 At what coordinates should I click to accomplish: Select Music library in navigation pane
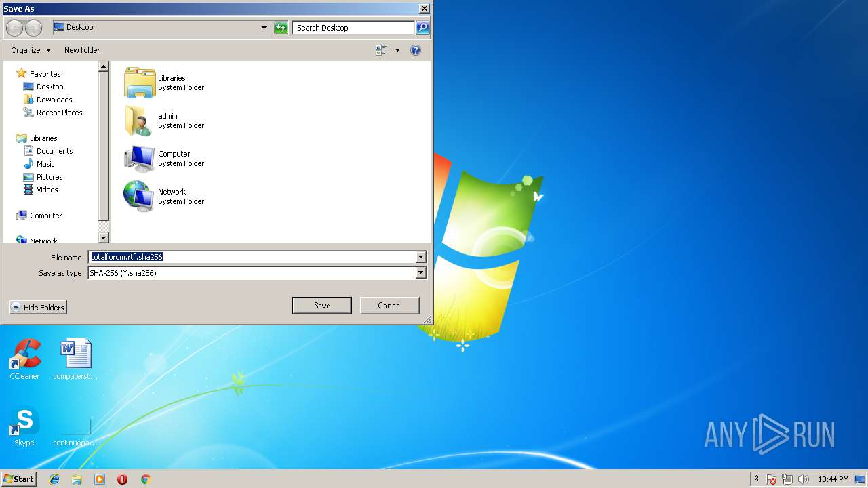39,164
